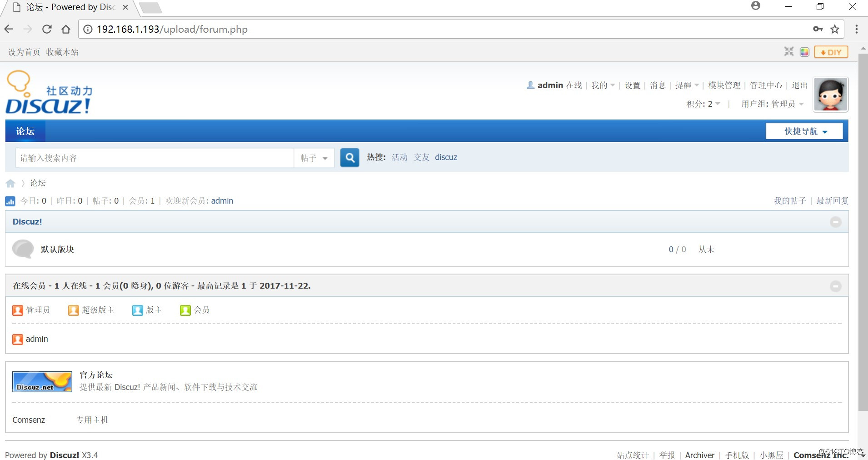Open the 帖子 search type dropdown
Screen dimensions: 868x460
[314, 158]
